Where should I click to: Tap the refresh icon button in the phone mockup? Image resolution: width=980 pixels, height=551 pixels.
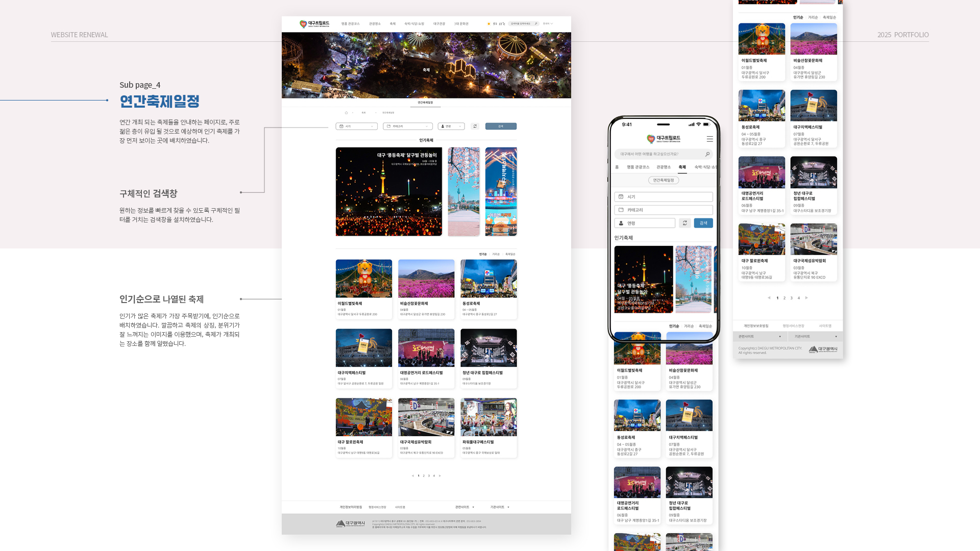tap(685, 223)
